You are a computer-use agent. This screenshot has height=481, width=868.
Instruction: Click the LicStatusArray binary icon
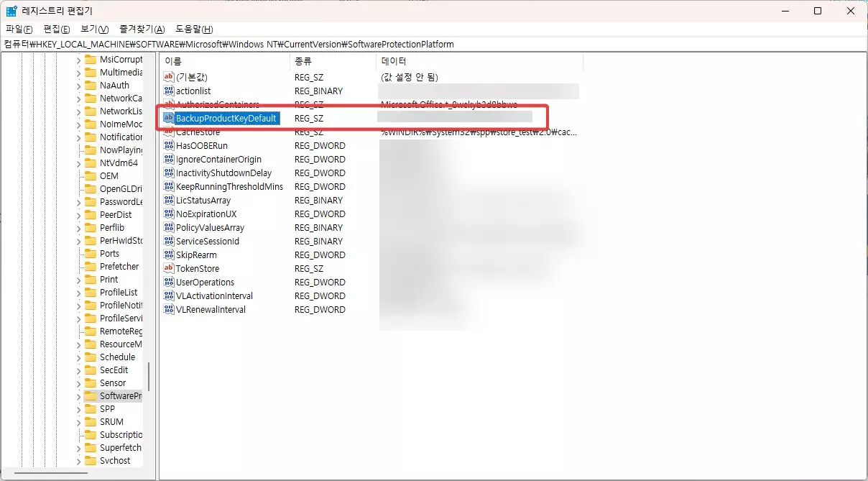(x=169, y=200)
